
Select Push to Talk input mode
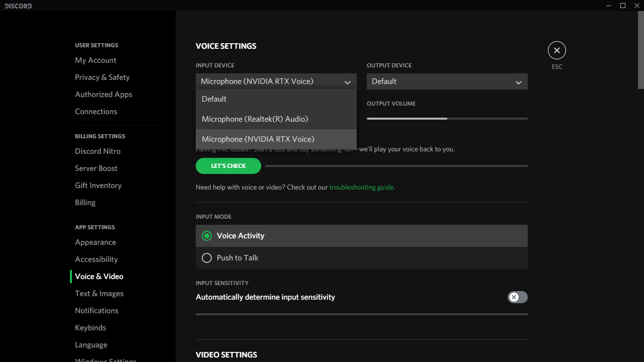point(362,258)
